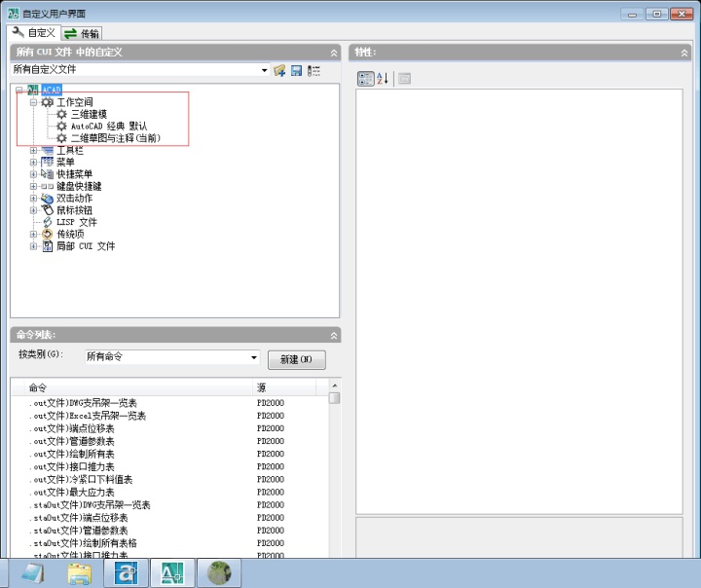Open the file explorer taskbar icon
The image size is (701, 588).
80,572
